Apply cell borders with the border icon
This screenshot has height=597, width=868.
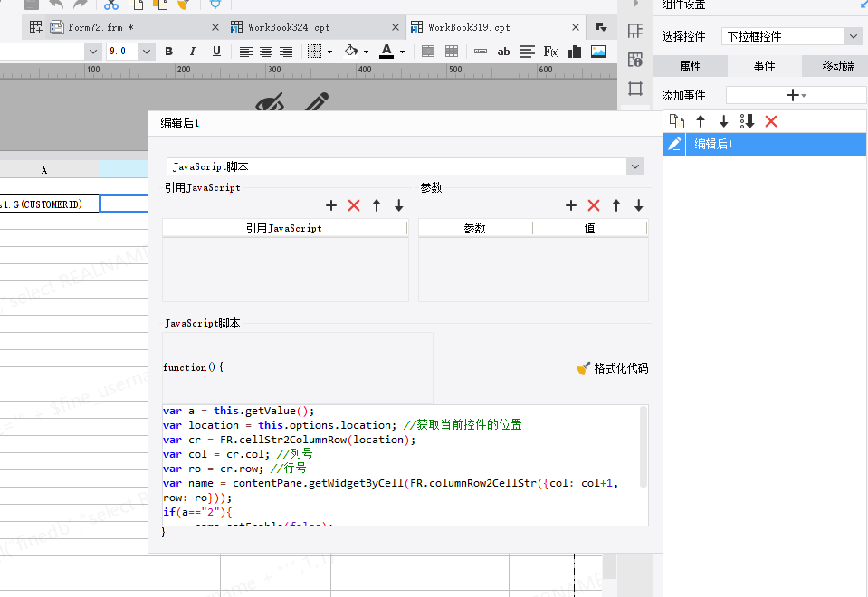pos(314,52)
